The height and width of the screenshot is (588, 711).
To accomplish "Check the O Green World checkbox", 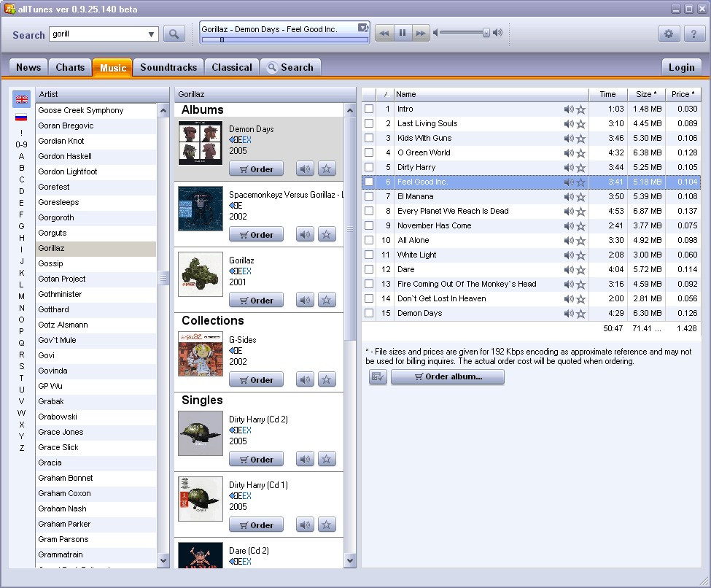I will 369,152.
